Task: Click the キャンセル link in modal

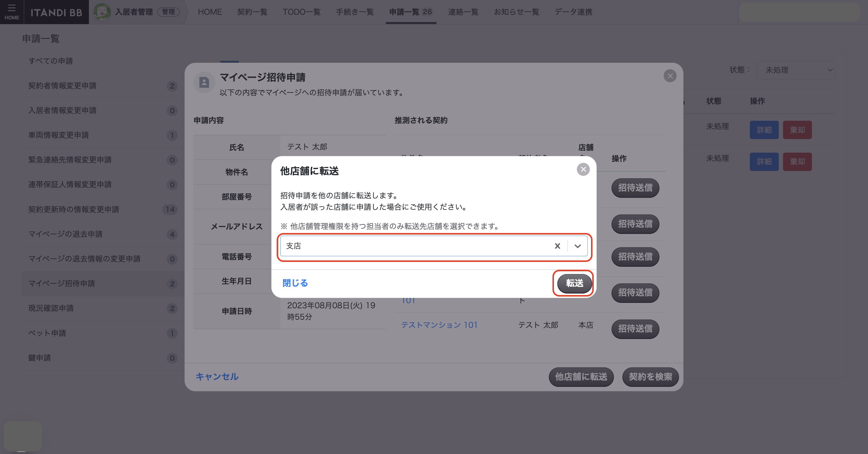Action: [217, 377]
